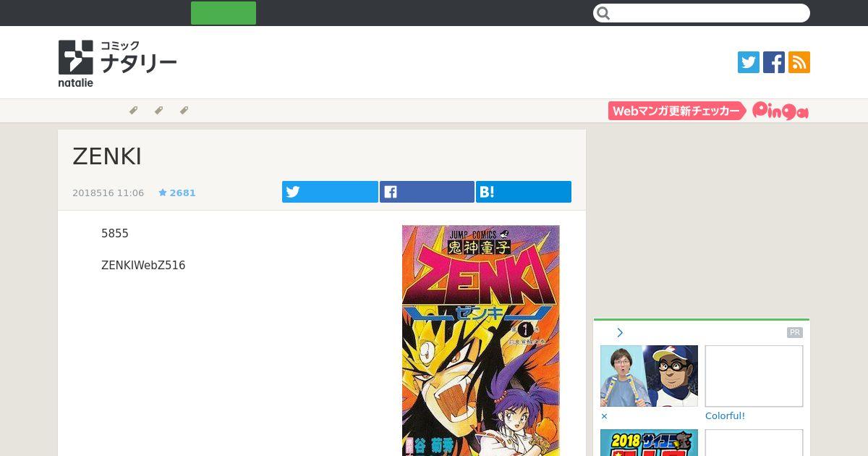Viewport: 868px width, 456px height.
Task: Click the first tag icon in nav bar
Action: [133, 111]
